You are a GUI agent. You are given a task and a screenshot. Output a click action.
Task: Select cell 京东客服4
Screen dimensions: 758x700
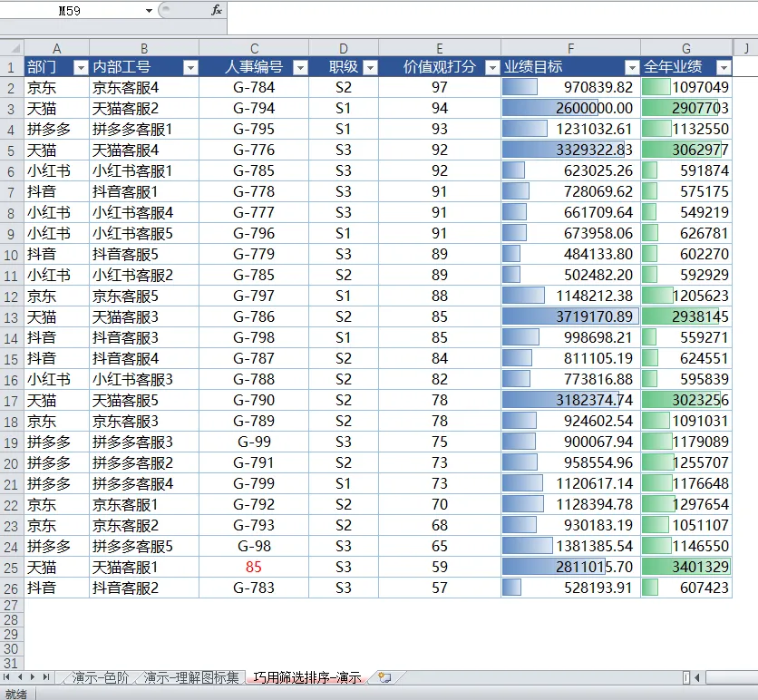(144, 87)
